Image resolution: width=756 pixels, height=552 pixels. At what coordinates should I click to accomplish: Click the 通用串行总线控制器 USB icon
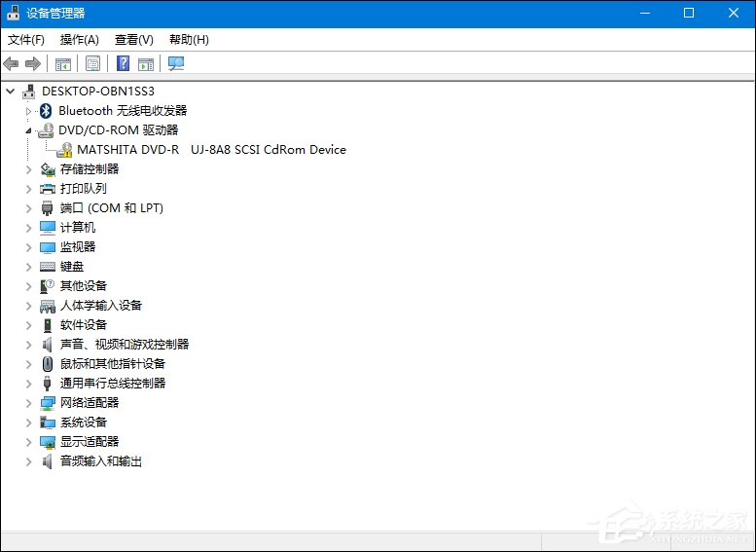click(x=47, y=384)
